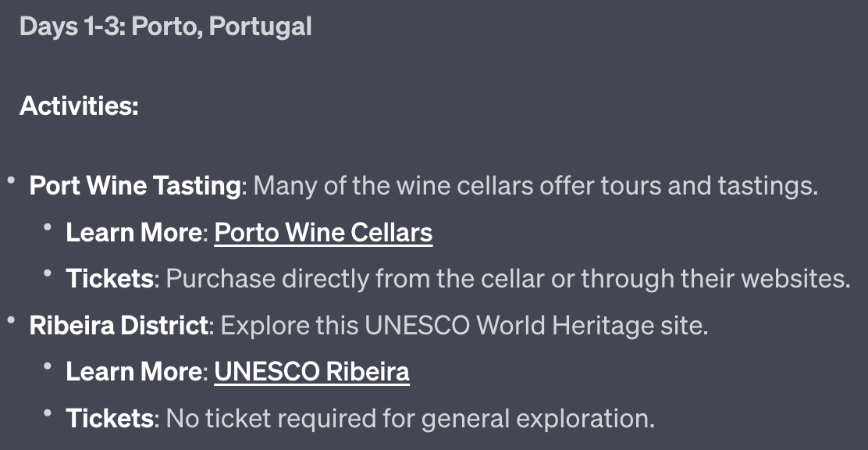The height and width of the screenshot is (450, 868).
Task: Click 'Purchase directly from the cellar' text
Action: [x=507, y=279]
